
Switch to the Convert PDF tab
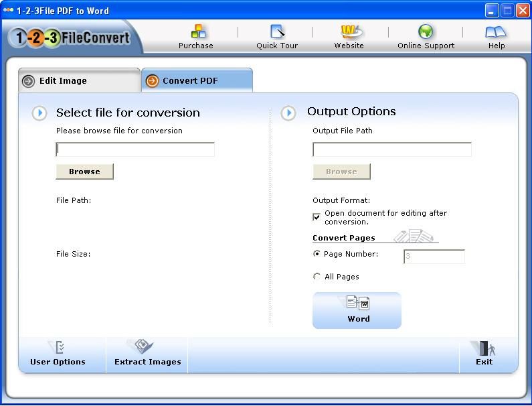point(197,81)
